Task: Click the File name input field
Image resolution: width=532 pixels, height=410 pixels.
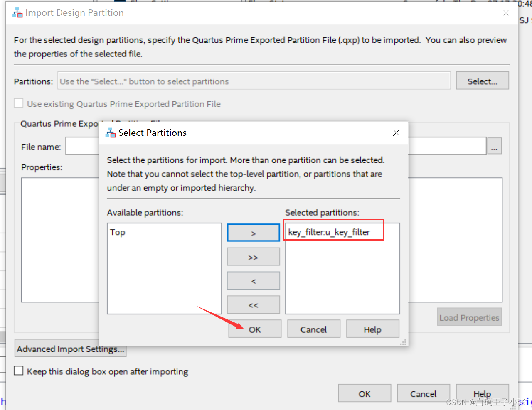Action: tap(276, 146)
